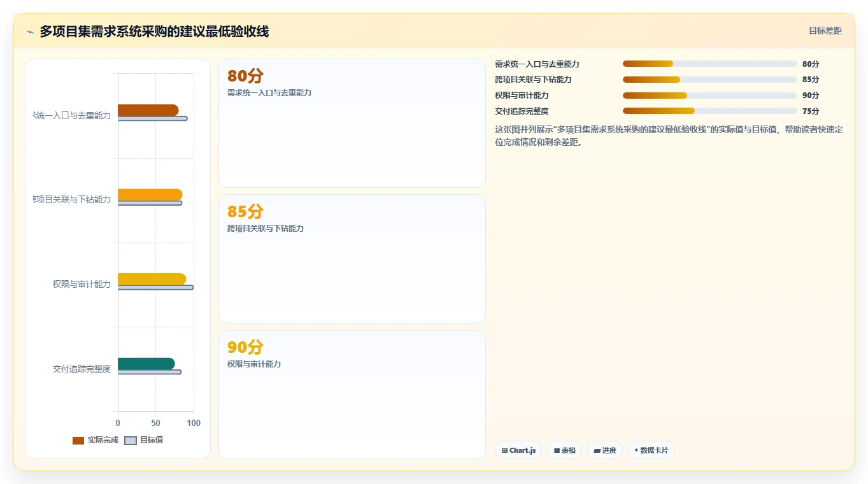Click the gray target bar for 去重能力
The image size is (868, 484).
click(152, 118)
